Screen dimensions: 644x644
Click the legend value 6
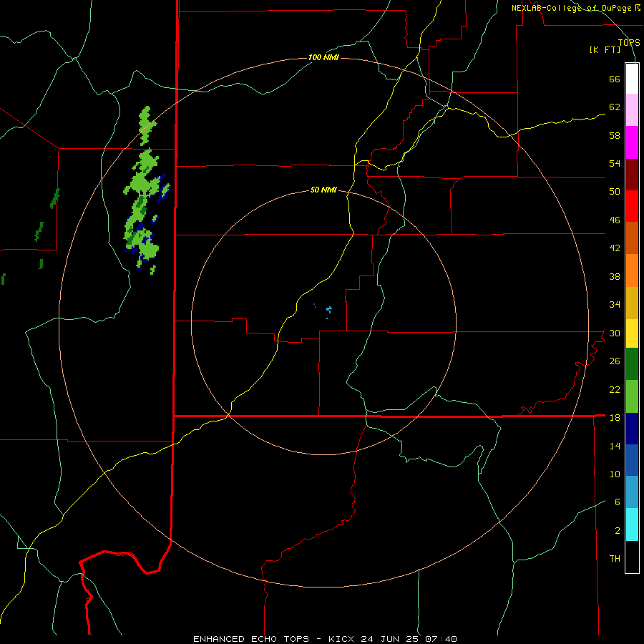point(618,502)
